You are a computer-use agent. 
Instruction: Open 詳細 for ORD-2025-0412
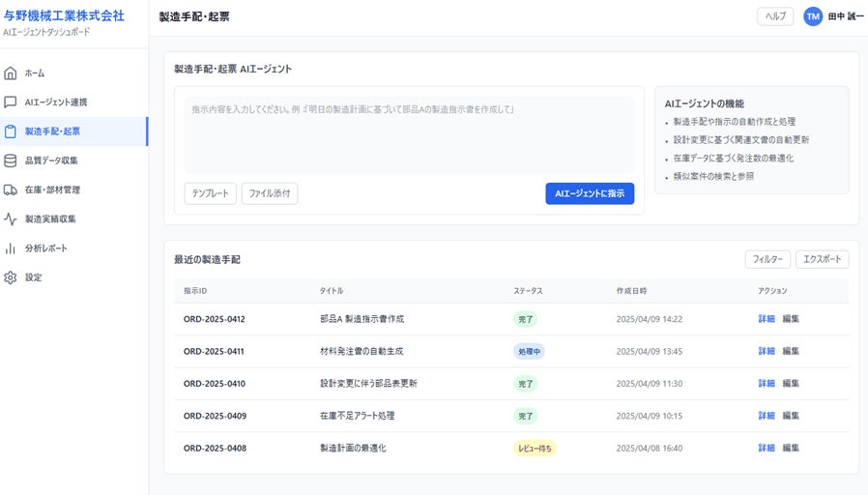(x=767, y=319)
